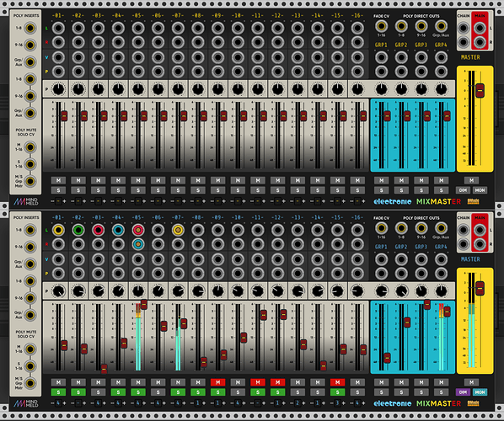The width and height of the screenshot is (504, 421).
Task: Click the top mixer first Poly Inserts 1-8 jack
Action: tap(29, 28)
